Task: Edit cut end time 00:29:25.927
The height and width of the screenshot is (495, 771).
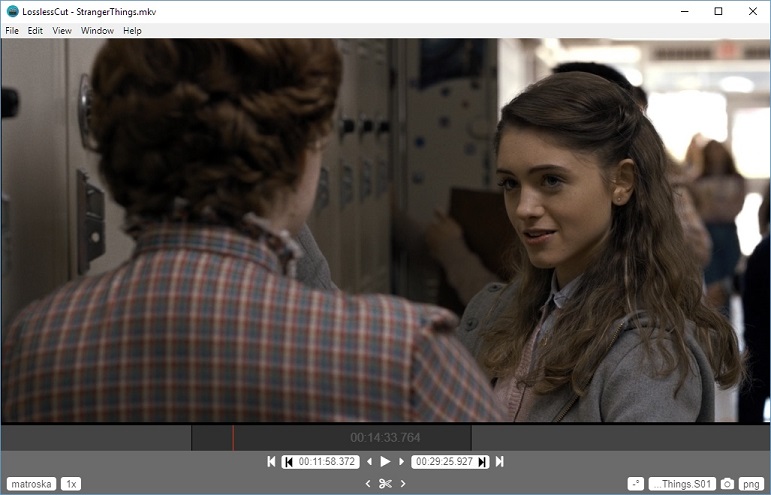Action: pyautogui.click(x=444, y=462)
